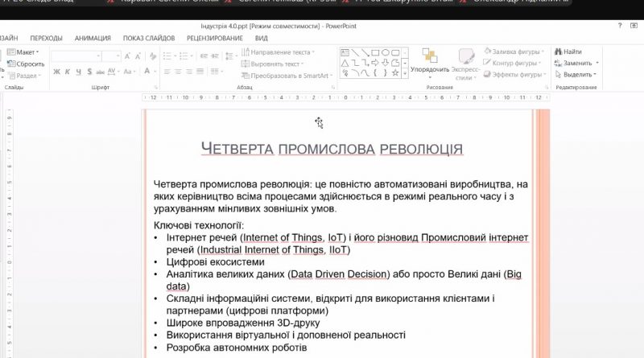Open the font color A dropdown
This screenshot has height=358, width=644.
coord(150,72)
